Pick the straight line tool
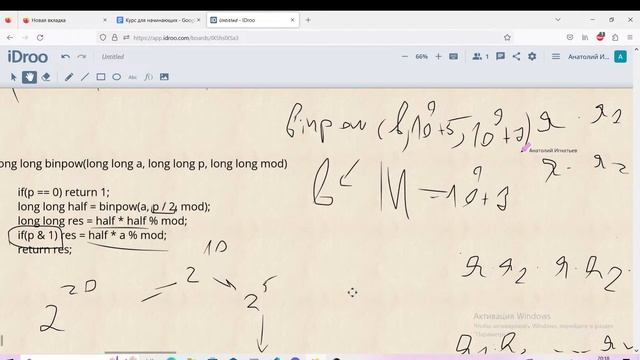Screen dimensions: 640x360 [85, 77]
